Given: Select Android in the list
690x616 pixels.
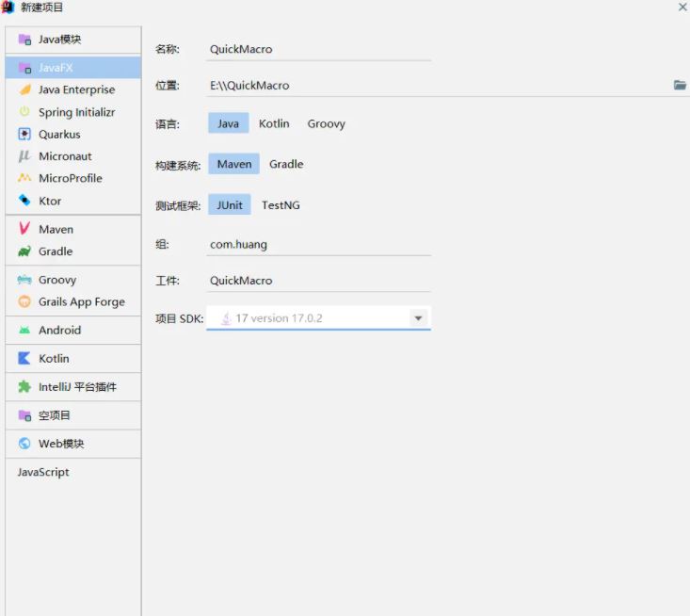Looking at the screenshot, I should click(73, 330).
